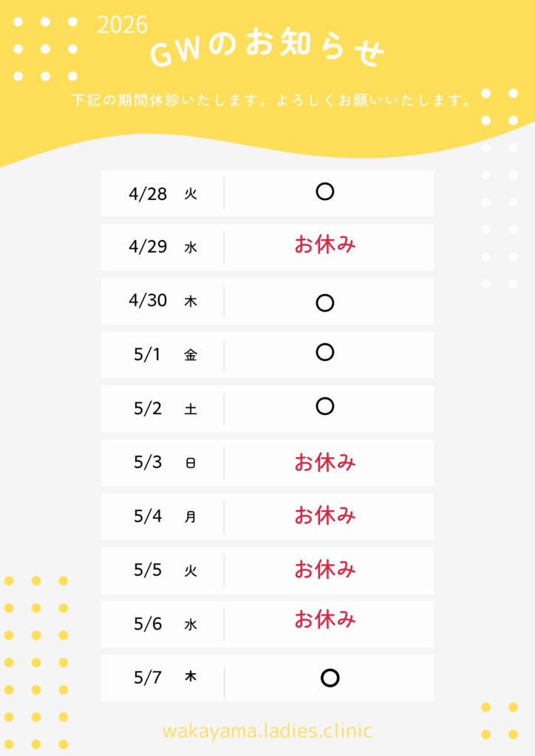Click the 下記の期間休診いたします notice text

click(x=272, y=101)
